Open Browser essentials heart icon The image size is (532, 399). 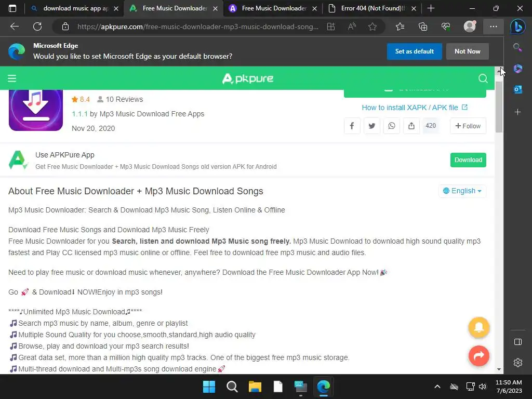(x=445, y=26)
